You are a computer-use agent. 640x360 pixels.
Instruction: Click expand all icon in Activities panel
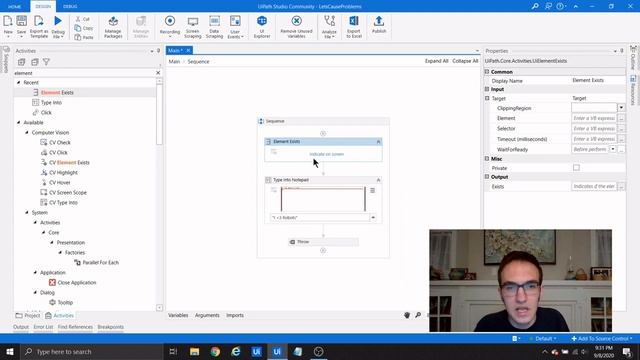22,62
